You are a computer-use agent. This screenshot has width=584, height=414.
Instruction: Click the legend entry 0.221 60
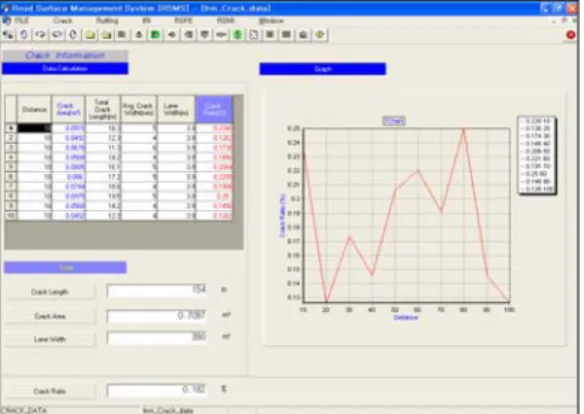tap(536, 159)
